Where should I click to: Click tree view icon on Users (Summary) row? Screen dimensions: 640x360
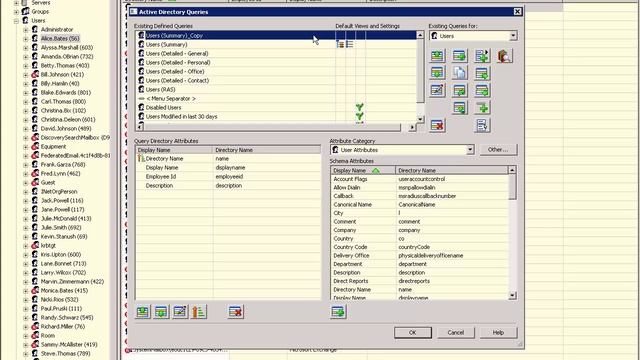tap(340, 44)
